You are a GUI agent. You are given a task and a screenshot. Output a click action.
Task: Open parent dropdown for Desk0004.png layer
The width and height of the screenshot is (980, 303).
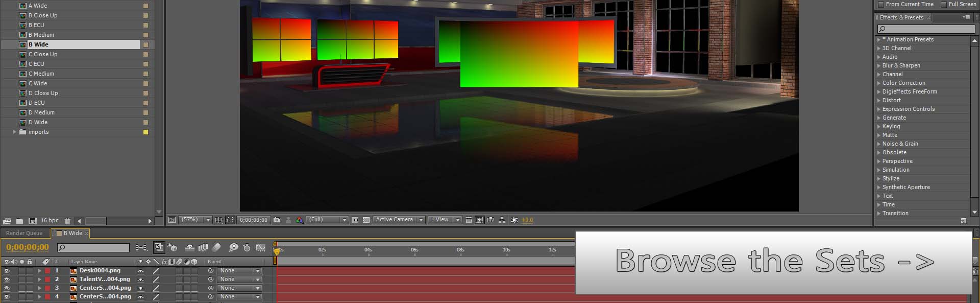tap(239, 271)
